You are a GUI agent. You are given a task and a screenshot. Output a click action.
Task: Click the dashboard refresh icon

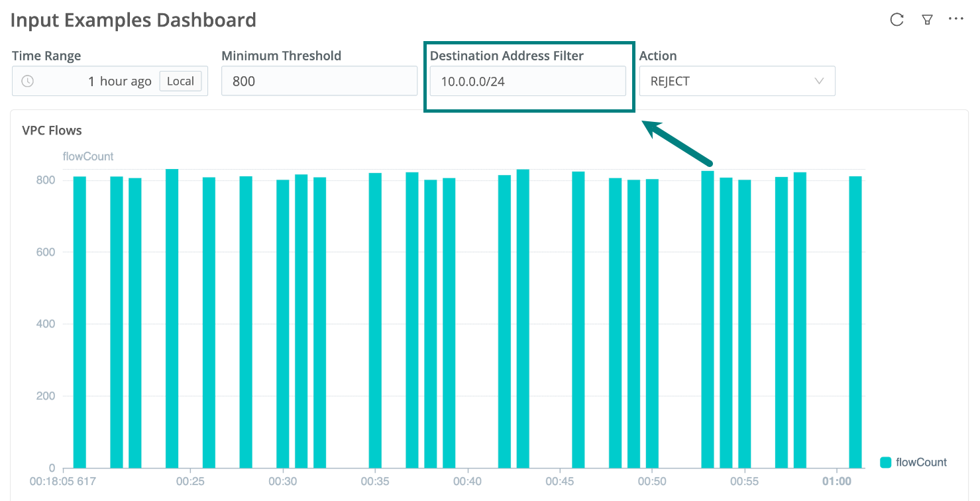pyautogui.click(x=897, y=20)
